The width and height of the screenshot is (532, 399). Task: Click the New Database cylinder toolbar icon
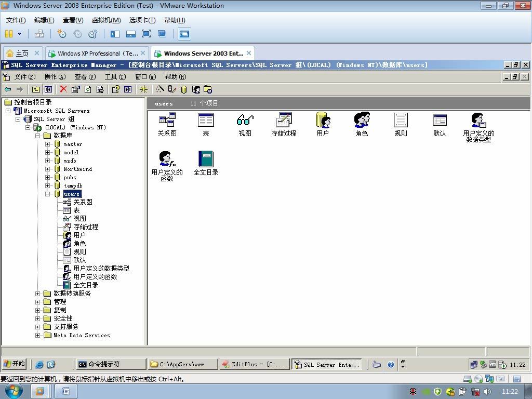184,89
